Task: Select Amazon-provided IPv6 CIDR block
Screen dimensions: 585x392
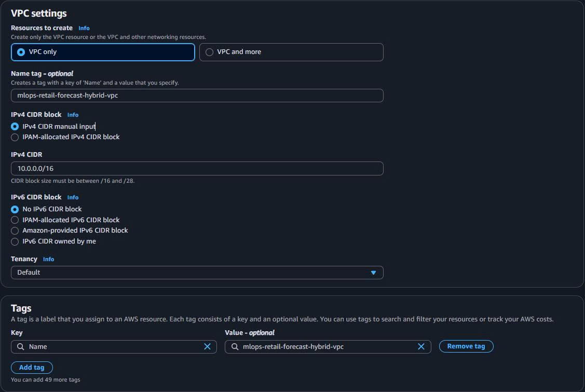Action: (15, 230)
